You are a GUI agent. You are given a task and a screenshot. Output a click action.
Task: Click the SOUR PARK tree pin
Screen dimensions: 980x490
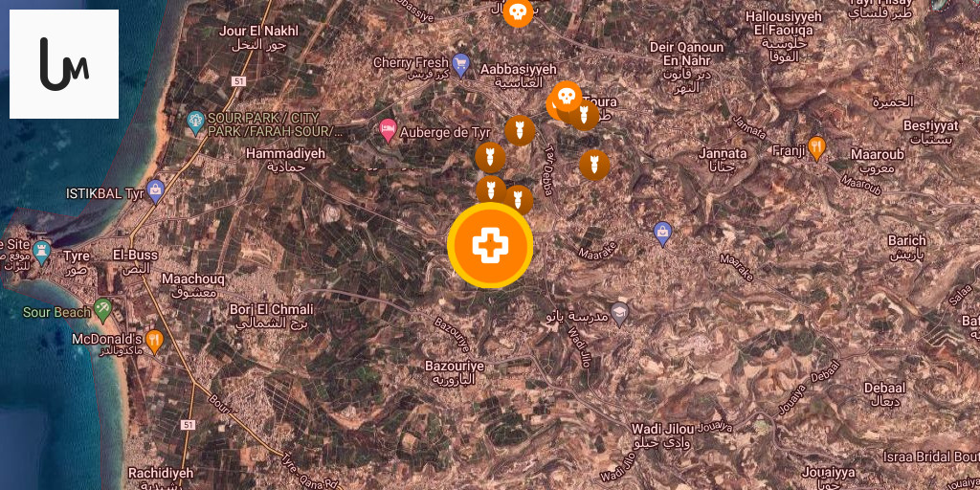pos(195,123)
